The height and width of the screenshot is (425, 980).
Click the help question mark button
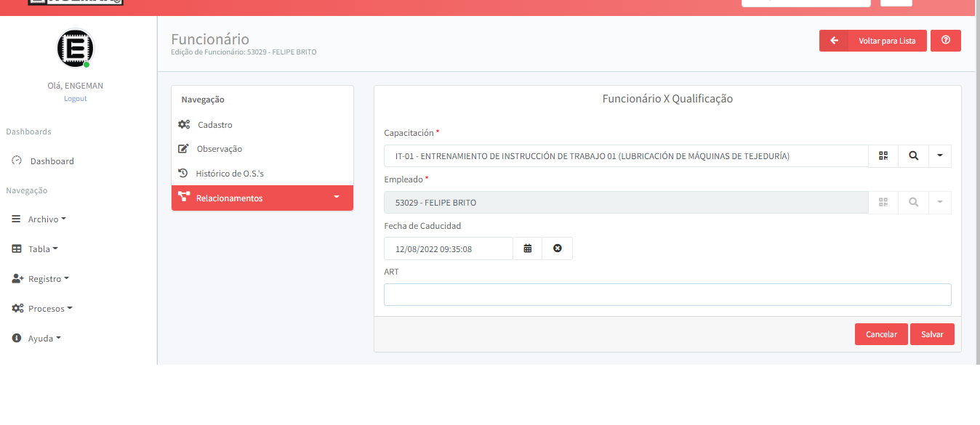[x=945, y=41]
